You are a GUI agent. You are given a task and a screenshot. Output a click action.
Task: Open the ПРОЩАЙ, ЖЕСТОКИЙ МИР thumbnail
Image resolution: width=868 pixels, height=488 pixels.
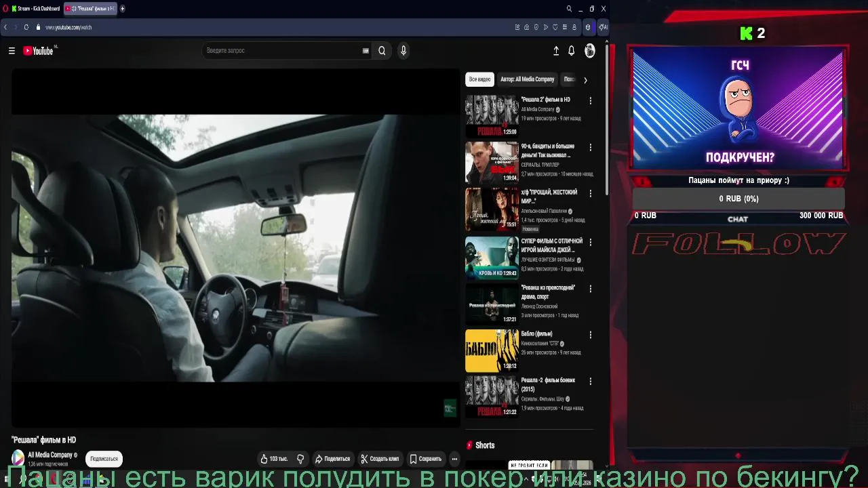(x=492, y=209)
